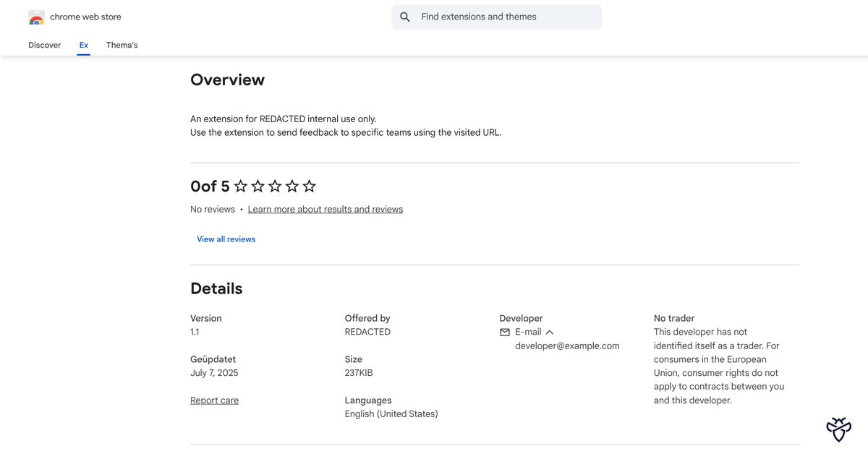Open the Discover tab
Viewport: 868px width, 459px height.
coord(45,45)
